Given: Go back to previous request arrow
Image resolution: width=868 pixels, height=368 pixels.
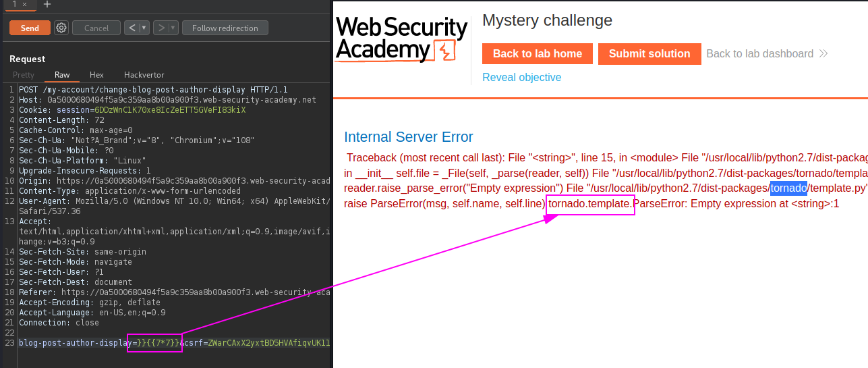Looking at the screenshot, I should click(133, 28).
